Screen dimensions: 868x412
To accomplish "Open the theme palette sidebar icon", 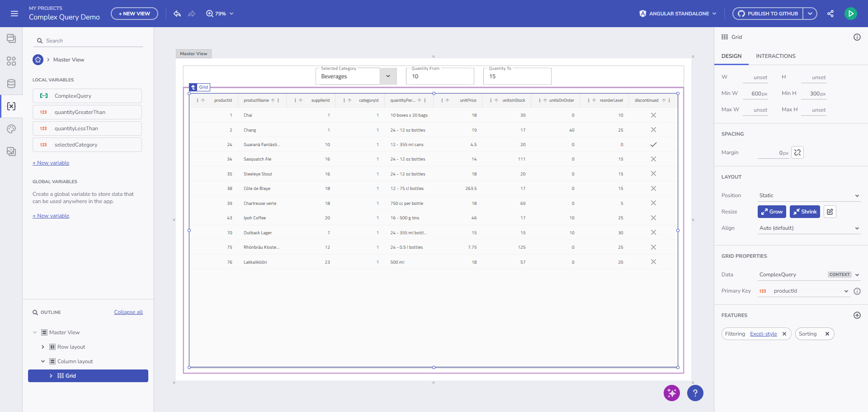I will pyautogui.click(x=11, y=129).
